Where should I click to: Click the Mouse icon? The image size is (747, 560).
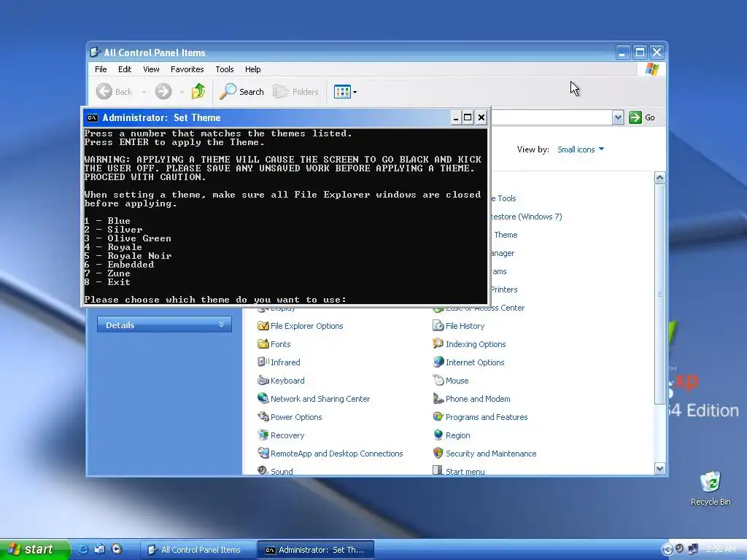pyautogui.click(x=438, y=380)
